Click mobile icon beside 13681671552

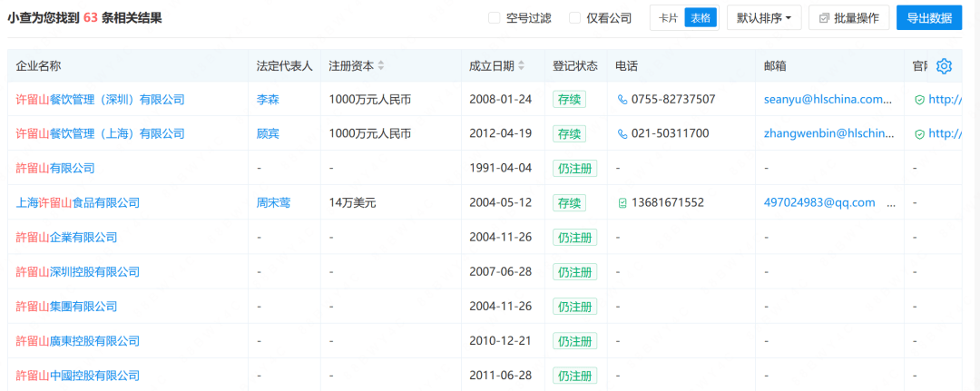coord(622,203)
